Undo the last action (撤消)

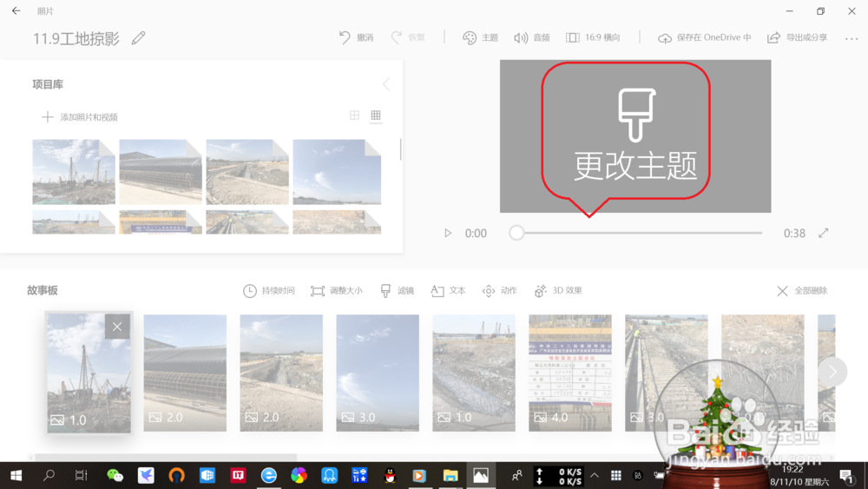click(x=356, y=37)
